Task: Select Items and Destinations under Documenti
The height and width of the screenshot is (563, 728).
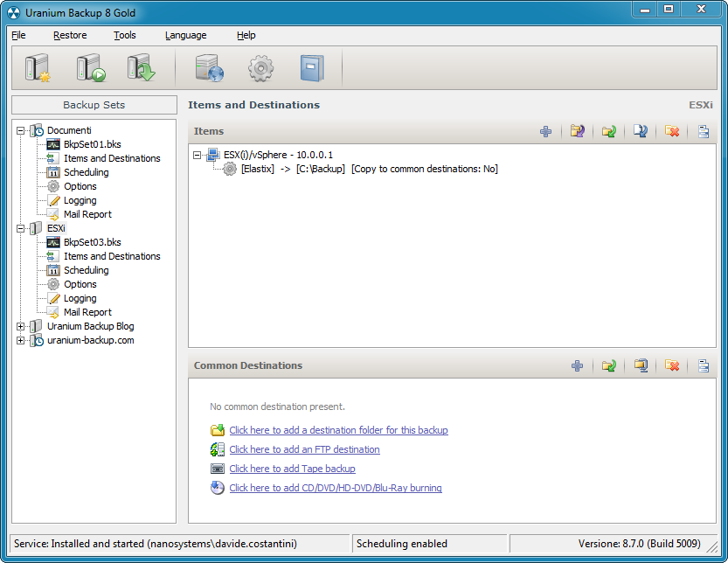Action: tap(112, 158)
